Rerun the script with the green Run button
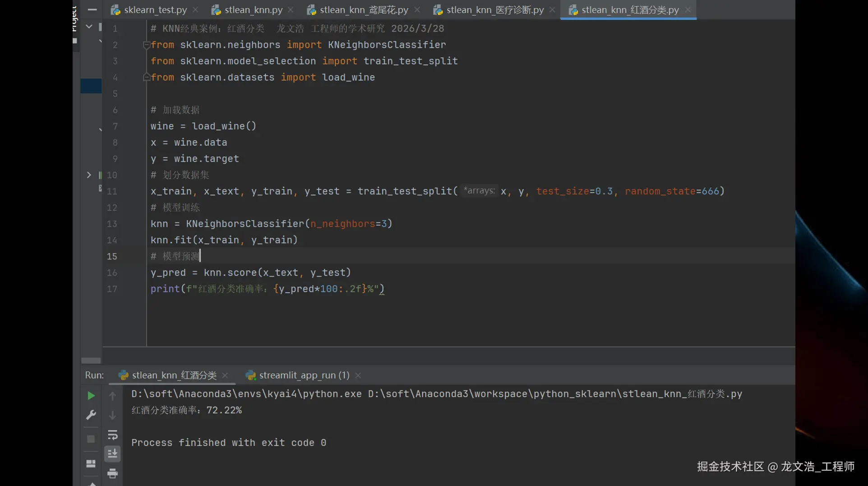868x486 pixels. 91,396
